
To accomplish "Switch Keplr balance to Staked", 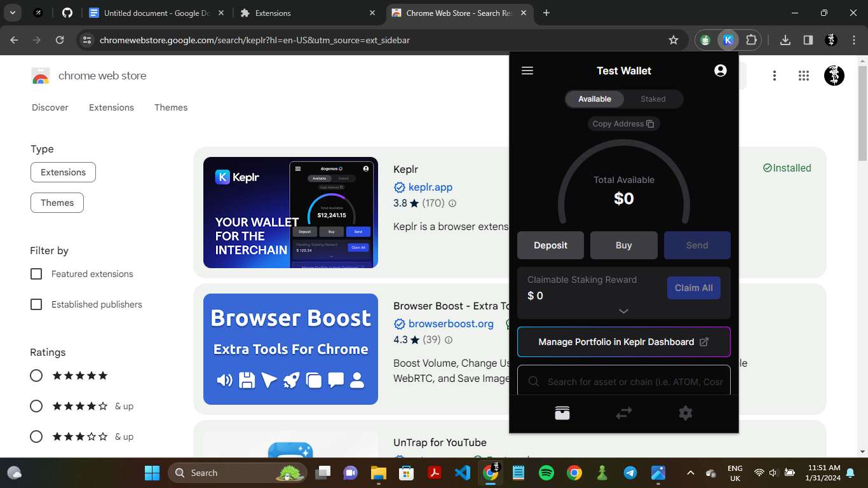I will click(x=653, y=99).
